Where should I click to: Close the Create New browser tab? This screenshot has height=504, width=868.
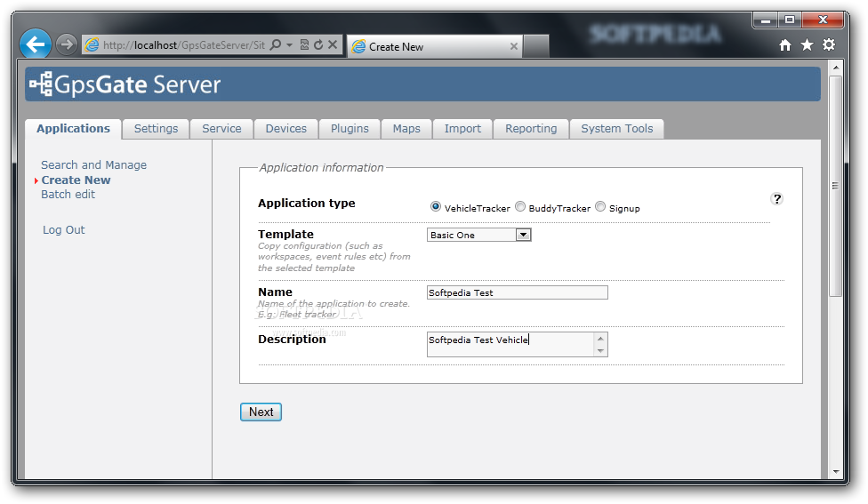click(514, 46)
